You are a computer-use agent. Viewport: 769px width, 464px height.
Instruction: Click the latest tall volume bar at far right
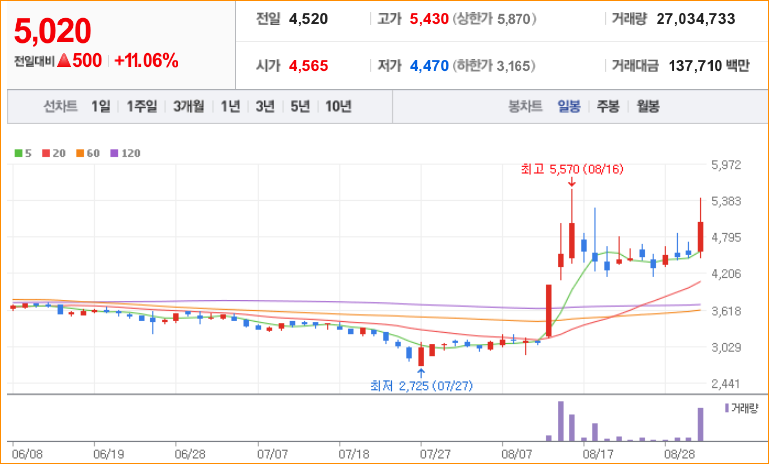[x=700, y=425]
